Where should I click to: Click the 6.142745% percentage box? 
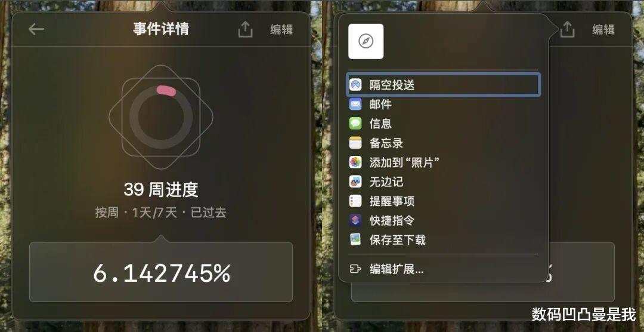(161, 272)
